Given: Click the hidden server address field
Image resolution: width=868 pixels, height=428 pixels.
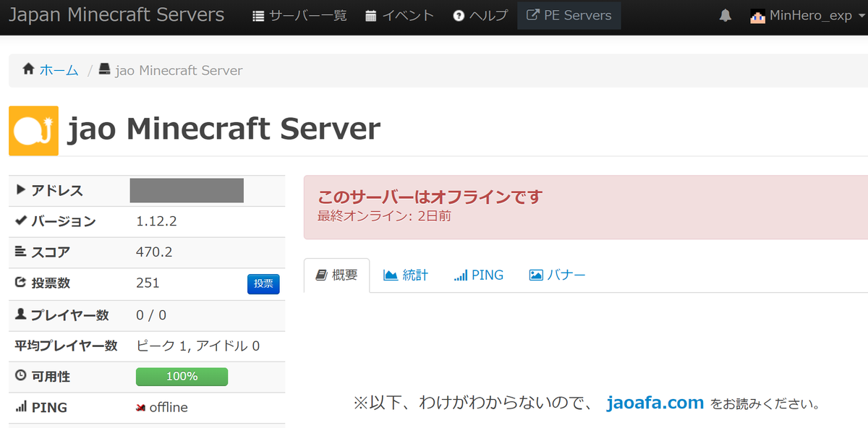Looking at the screenshot, I should [187, 190].
